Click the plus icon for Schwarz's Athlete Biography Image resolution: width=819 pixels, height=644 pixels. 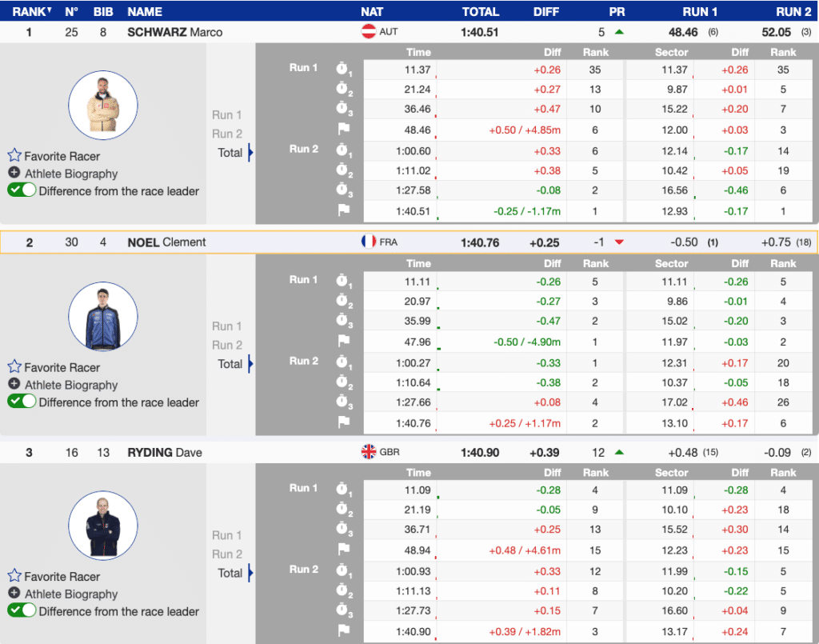coord(14,174)
